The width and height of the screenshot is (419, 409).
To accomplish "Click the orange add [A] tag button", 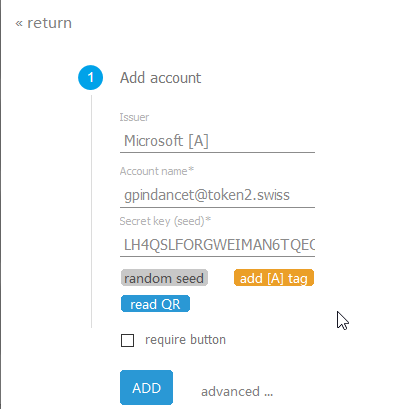I will 274,278.
